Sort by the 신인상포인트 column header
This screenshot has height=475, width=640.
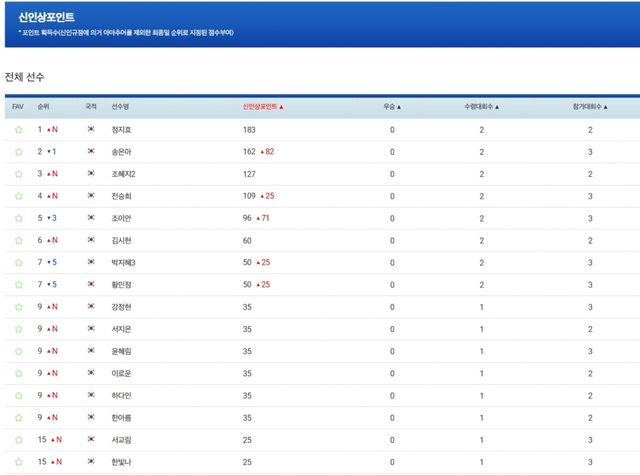pos(263,106)
